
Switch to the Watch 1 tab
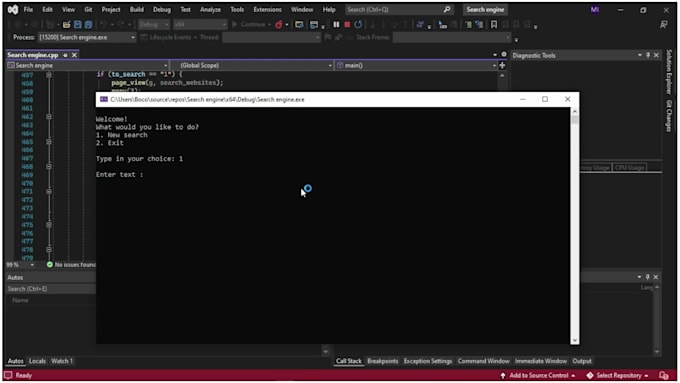[62, 361]
